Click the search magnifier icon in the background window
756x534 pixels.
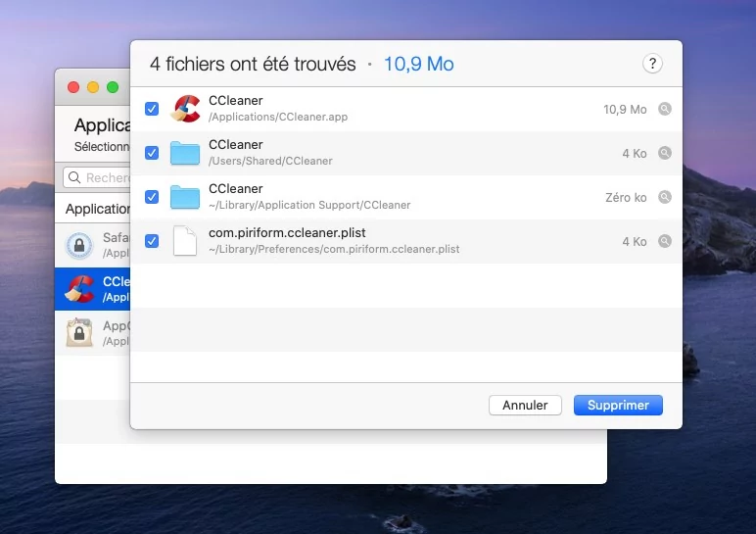point(74,177)
